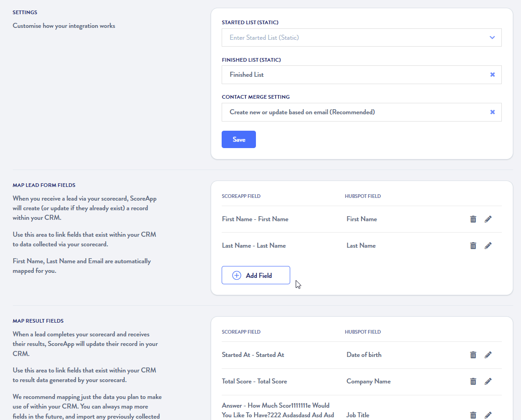Edit the Total Score result mapping
The image size is (521, 420).
point(488,382)
